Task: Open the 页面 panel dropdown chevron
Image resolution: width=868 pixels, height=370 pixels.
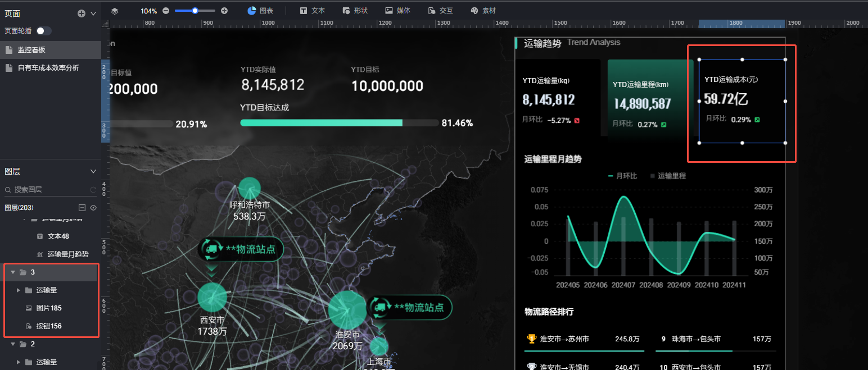Action: tap(93, 13)
